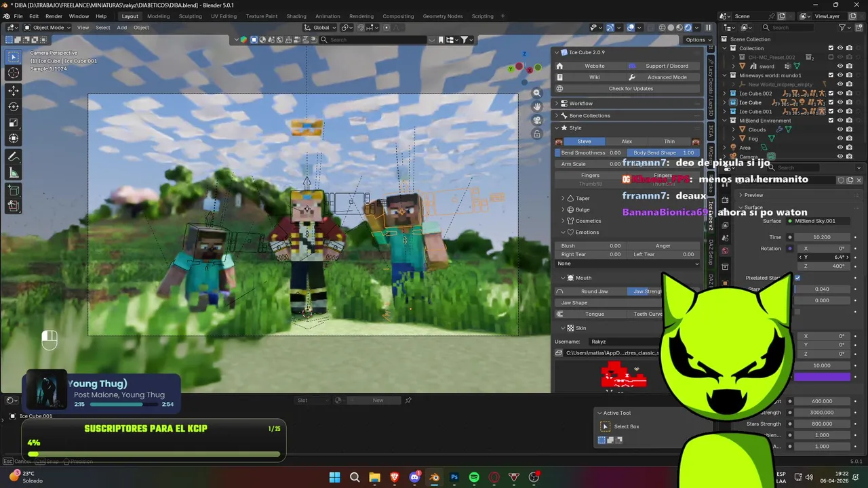868x488 pixels.
Task: Click new collection icon in outliner header
Action: pos(859,28)
